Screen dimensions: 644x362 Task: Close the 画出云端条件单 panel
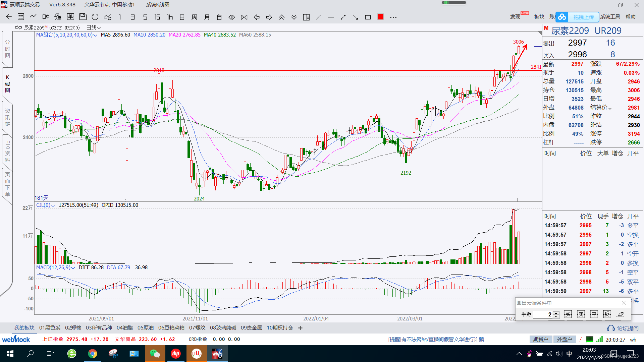click(624, 303)
